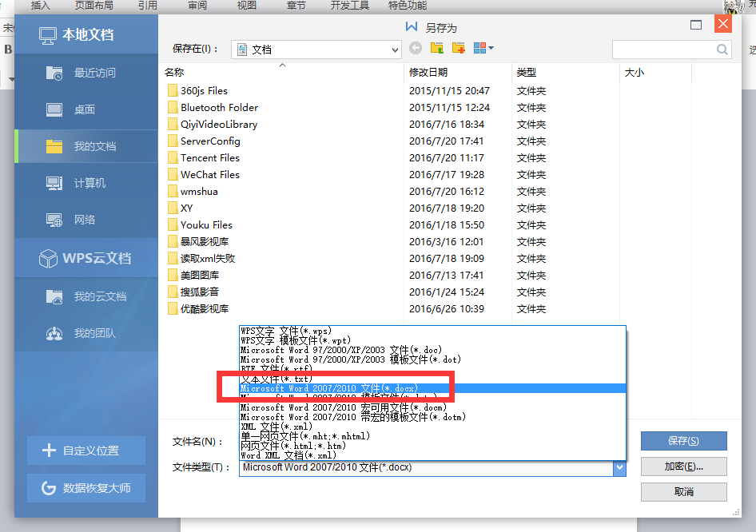Open the 引用 ribbon tab
The image size is (756, 532).
148,6
